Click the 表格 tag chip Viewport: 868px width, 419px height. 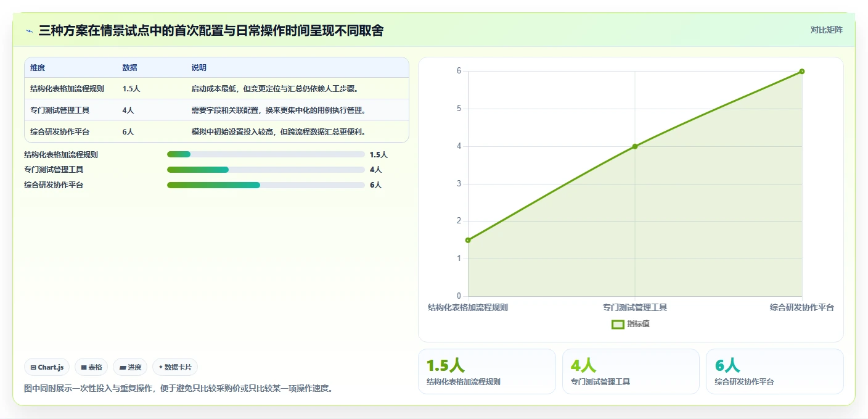click(x=91, y=367)
